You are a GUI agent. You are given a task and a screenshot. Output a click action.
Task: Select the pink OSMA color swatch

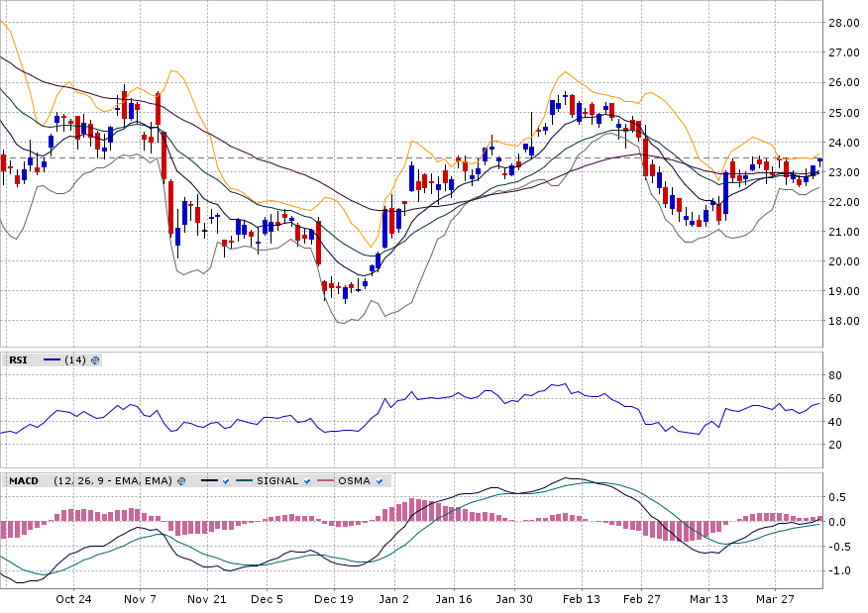click(327, 481)
